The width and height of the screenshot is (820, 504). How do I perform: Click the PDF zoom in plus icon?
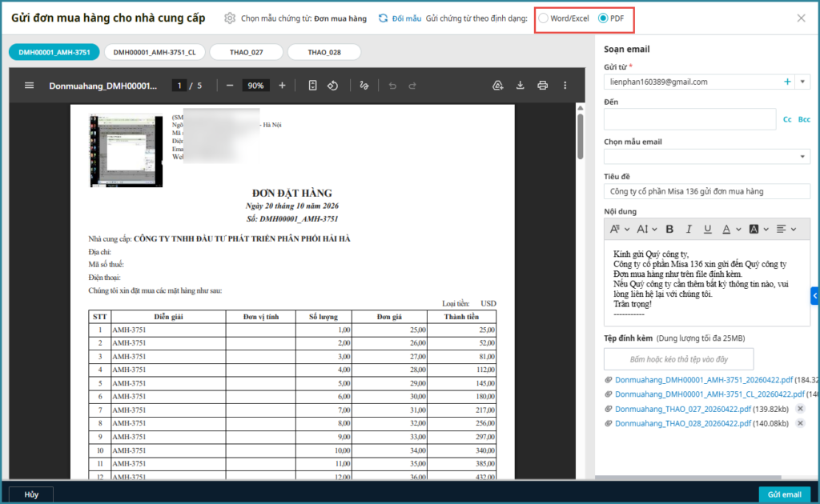tap(282, 86)
